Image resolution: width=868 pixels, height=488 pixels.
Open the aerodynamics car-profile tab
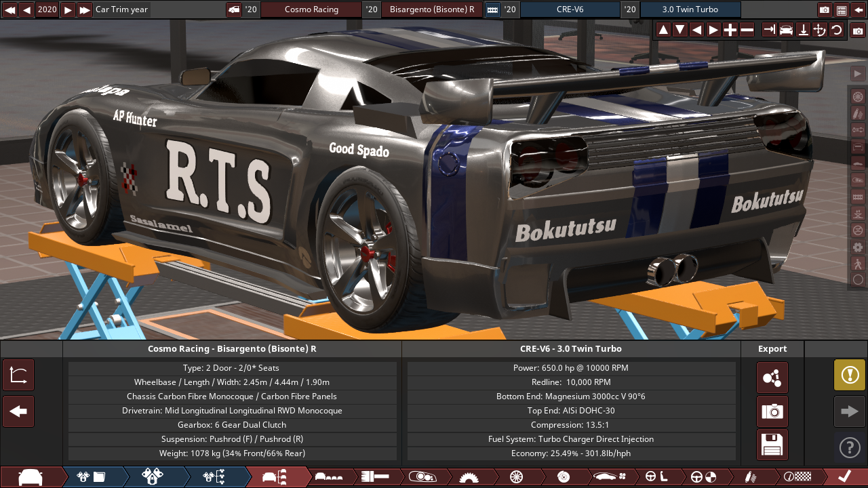coord(610,476)
